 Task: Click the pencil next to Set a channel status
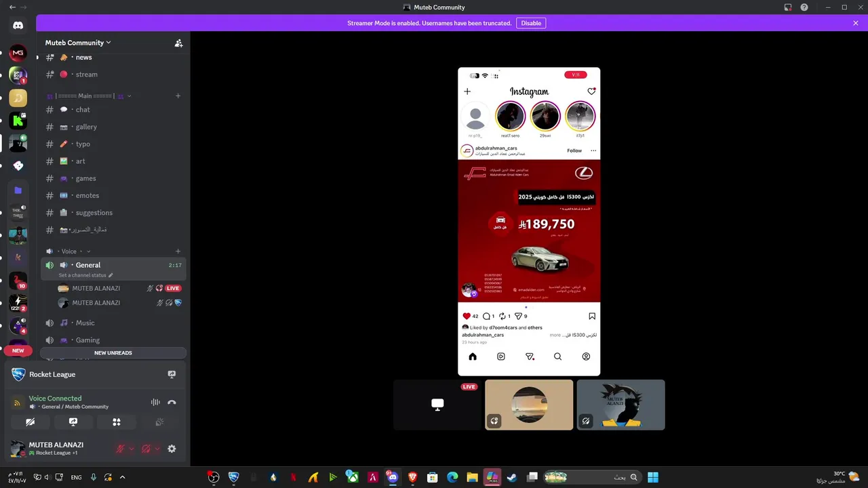pyautogui.click(x=111, y=275)
